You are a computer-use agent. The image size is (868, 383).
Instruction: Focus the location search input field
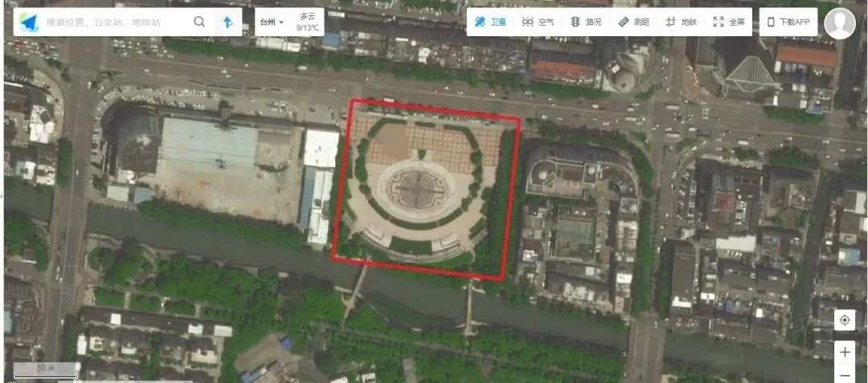point(115,22)
